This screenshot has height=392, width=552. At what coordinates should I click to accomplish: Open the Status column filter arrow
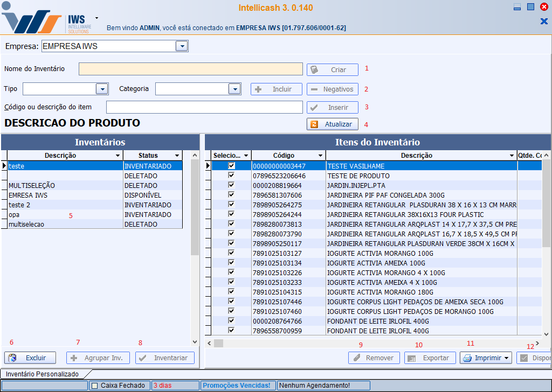177,156
